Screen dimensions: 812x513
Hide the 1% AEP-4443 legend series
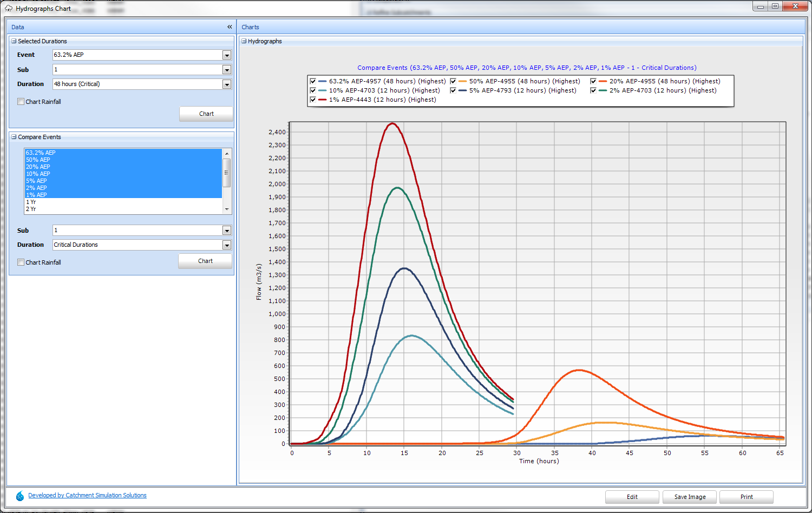(313, 100)
